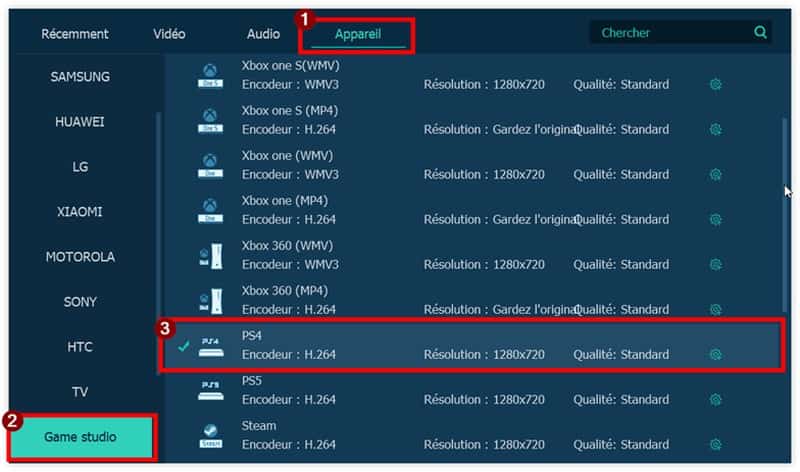
Task: Select SAMSUNG device category
Action: [x=80, y=77]
